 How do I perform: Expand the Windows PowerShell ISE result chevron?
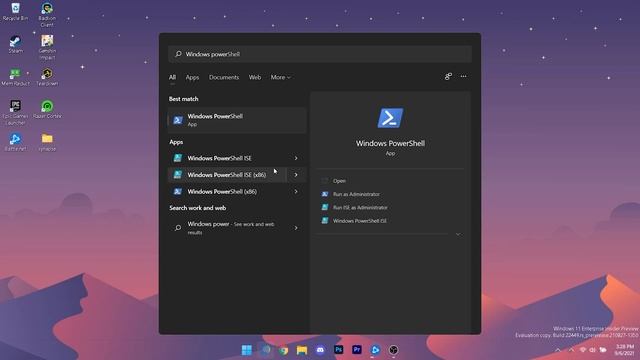coord(296,158)
